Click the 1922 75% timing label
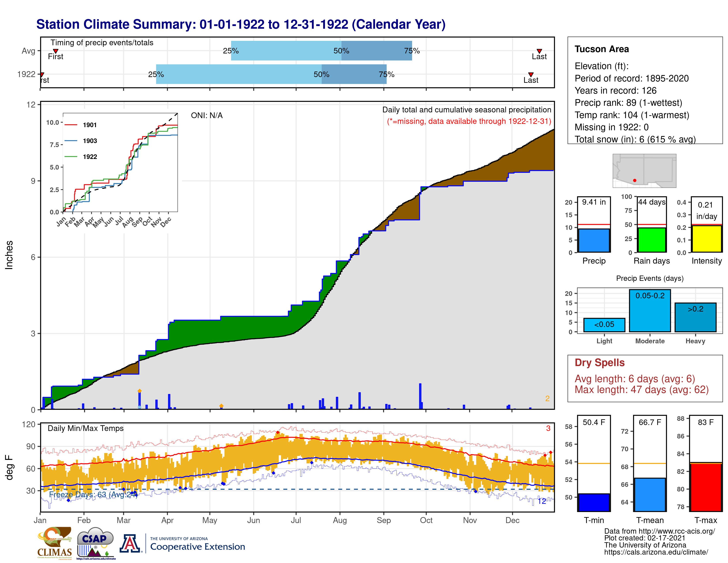The width and height of the screenshot is (728, 563). 386,74
